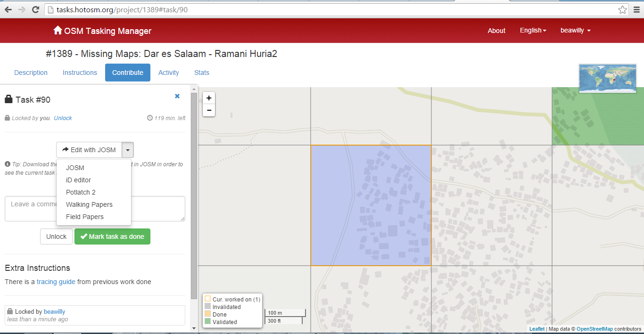Open the Activity tab
This screenshot has width=644, height=334.
(169, 73)
